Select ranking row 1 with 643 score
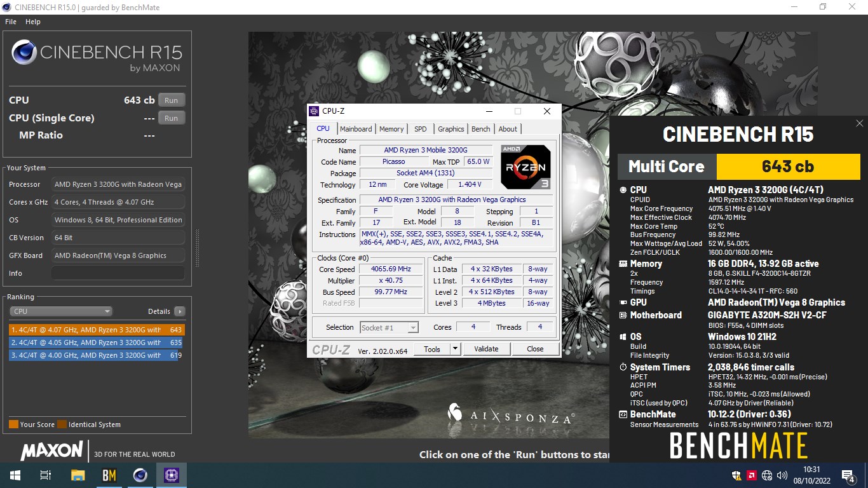The height and width of the screenshot is (488, 868). click(x=96, y=330)
